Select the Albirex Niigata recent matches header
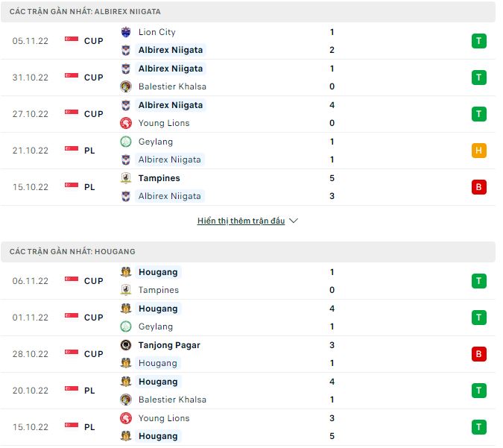This screenshot has width=503, height=448. coord(86,12)
